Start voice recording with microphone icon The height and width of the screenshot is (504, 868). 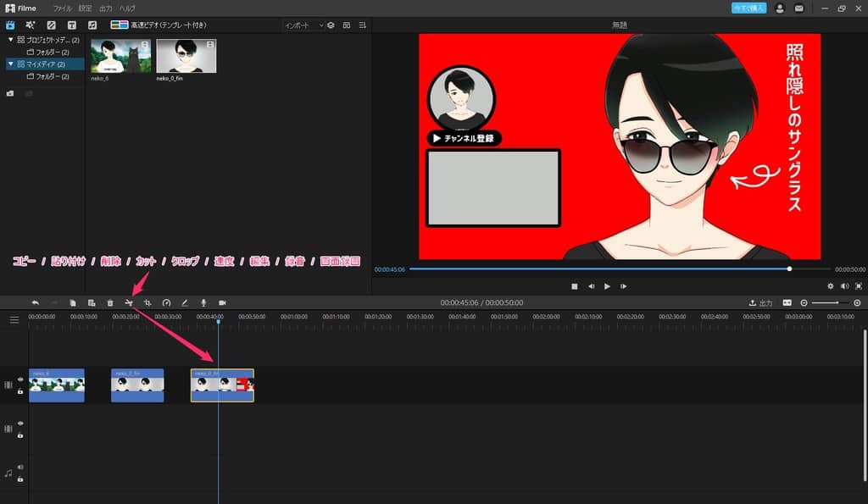203,302
